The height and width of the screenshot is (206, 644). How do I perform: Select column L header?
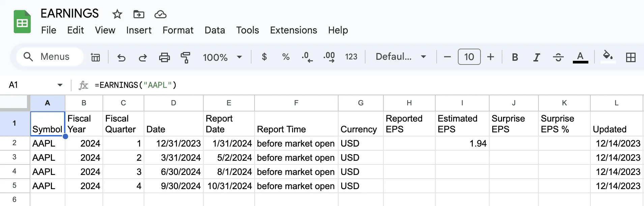click(x=616, y=103)
